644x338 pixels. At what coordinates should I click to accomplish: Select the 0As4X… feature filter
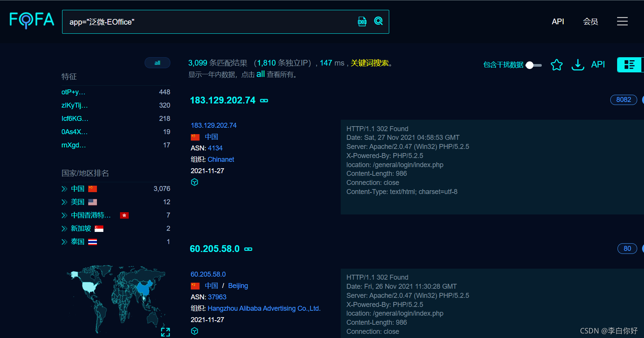75,132
